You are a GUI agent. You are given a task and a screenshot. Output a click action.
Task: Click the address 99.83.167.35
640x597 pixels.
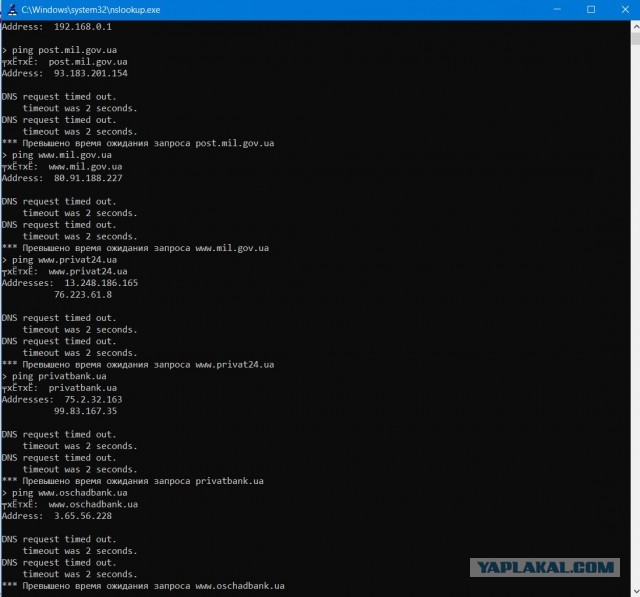pos(85,411)
